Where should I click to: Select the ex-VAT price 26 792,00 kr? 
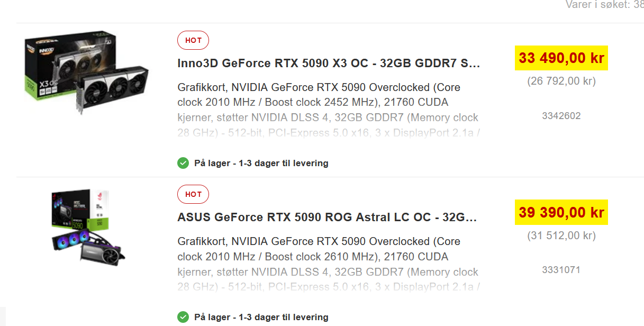point(561,81)
